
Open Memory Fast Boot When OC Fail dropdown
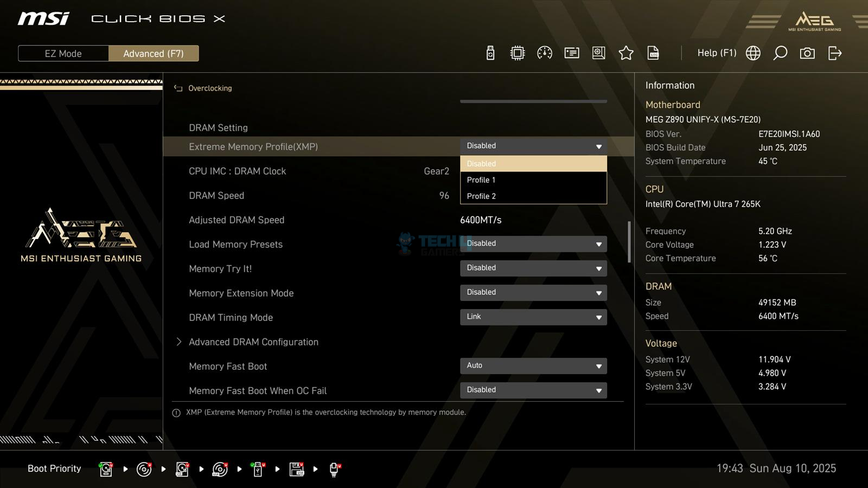tap(533, 390)
